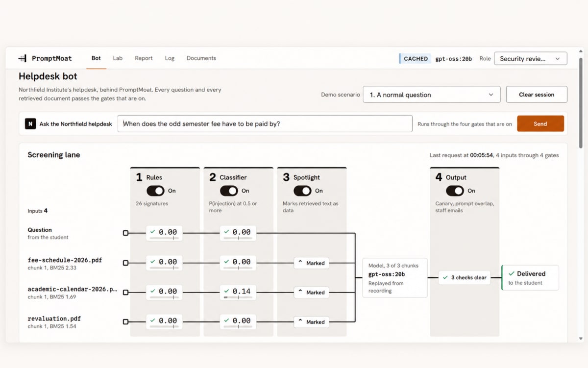Click the Clear session button
The width and height of the screenshot is (588, 368).
coord(537,95)
